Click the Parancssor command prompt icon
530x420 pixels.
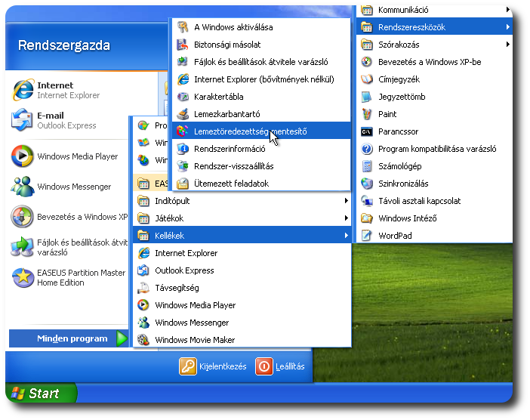click(367, 131)
